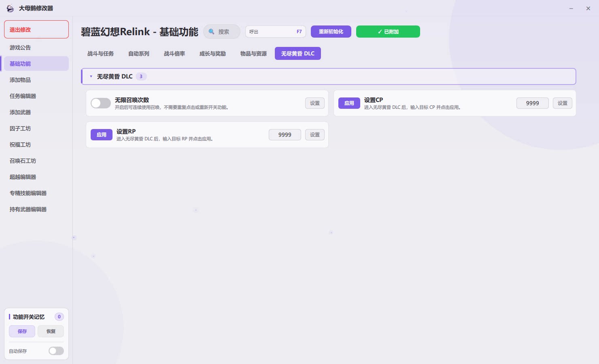Click the 无尽黄昏 DLC count badge 3
Image resolution: width=599 pixels, height=364 pixels.
[141, 76]
